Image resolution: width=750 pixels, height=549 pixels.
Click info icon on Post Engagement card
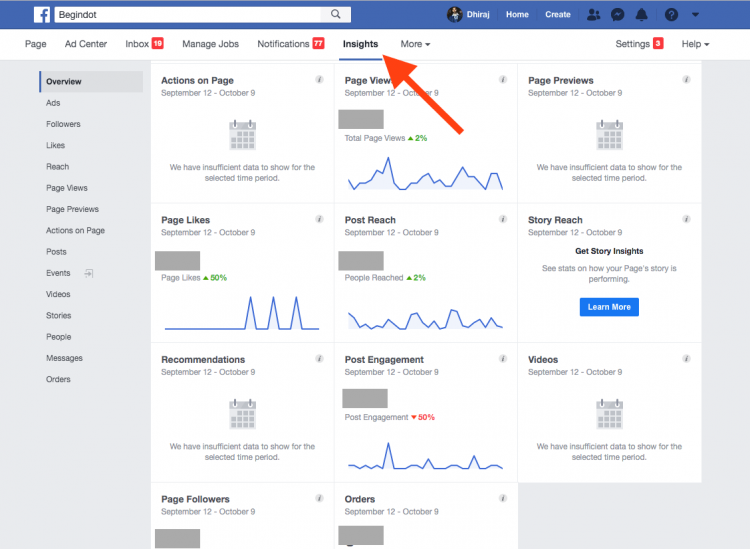click(503, 359)
